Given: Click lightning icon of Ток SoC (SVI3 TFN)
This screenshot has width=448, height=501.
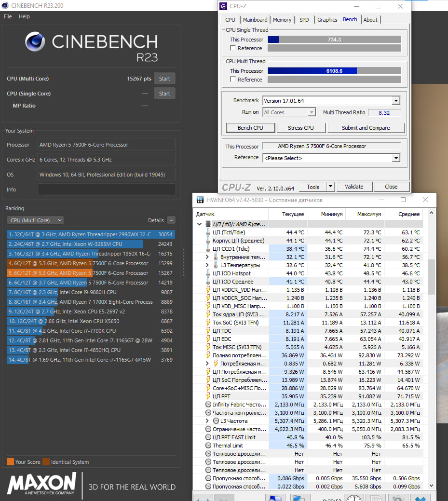Looking at the screenshot, I should tap(208, 323).
